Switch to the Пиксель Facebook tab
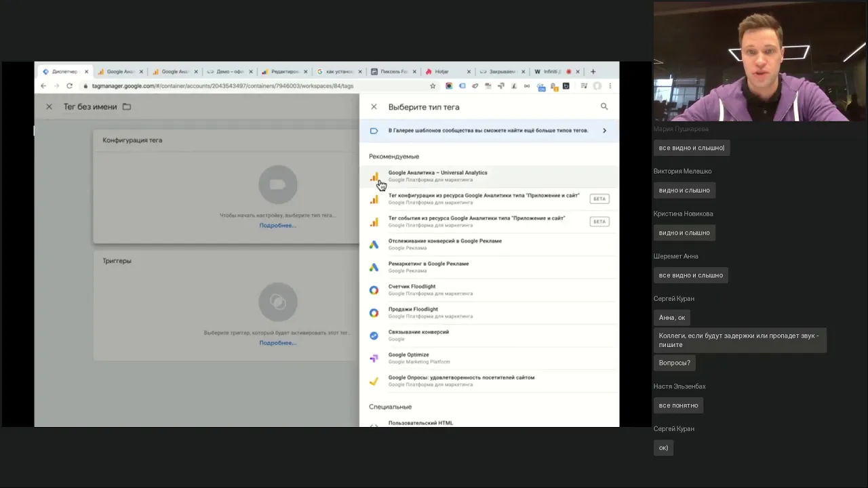Image resolution: width=868 pixels, height=488 pixels. pyautogui.click(x=393, y=71)
